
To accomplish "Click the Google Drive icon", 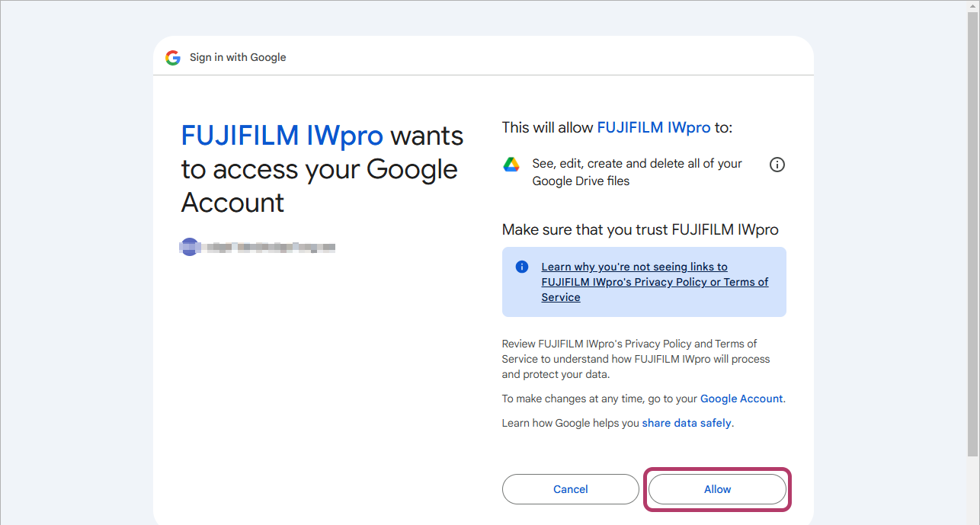I will click(x=511, y=165).
